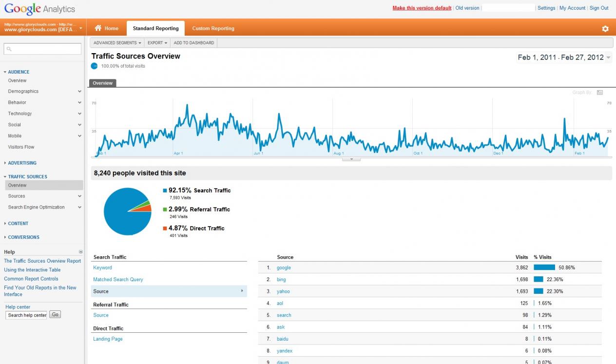
Task: Open the ask source row link
Action: click(281, 327)
